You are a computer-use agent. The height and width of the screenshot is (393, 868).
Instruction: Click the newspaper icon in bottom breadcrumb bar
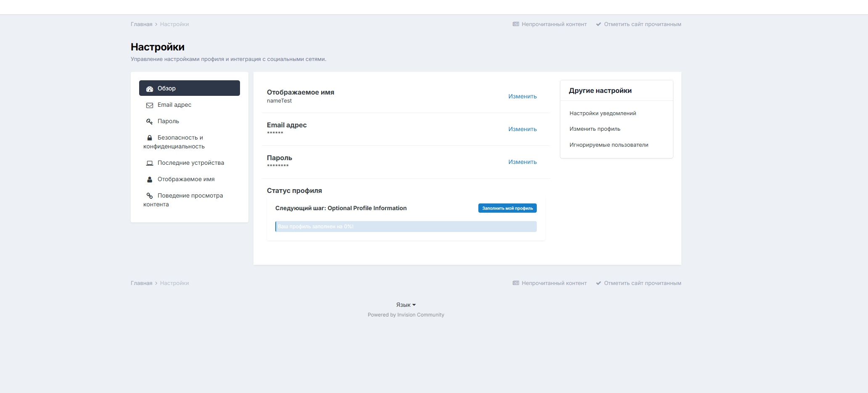pos(516,283)
